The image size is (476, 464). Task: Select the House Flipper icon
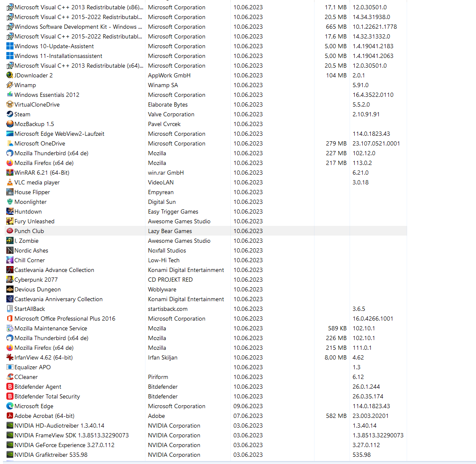(x=10, y=192)
